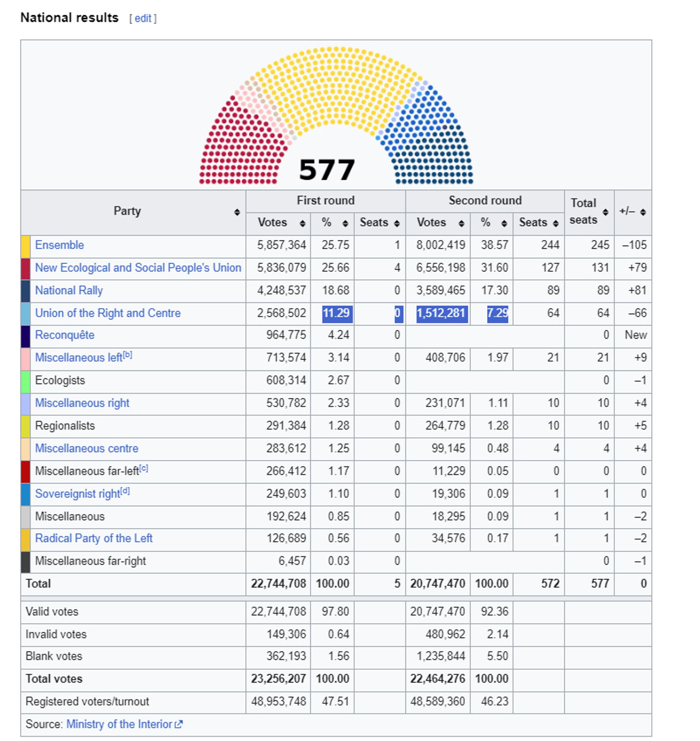
Task: Click the green Ecologists color swatch
Action: (x=25, y=382)
